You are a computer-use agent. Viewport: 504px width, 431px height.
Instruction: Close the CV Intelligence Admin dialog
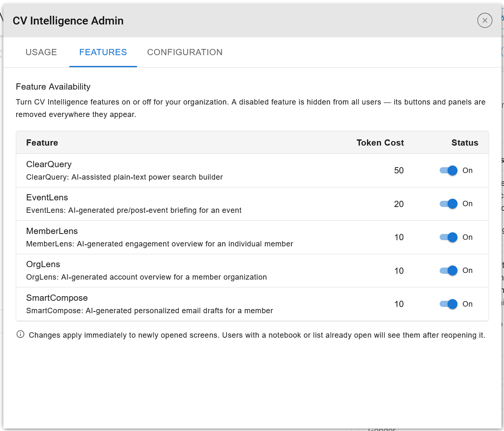(484, 20)
